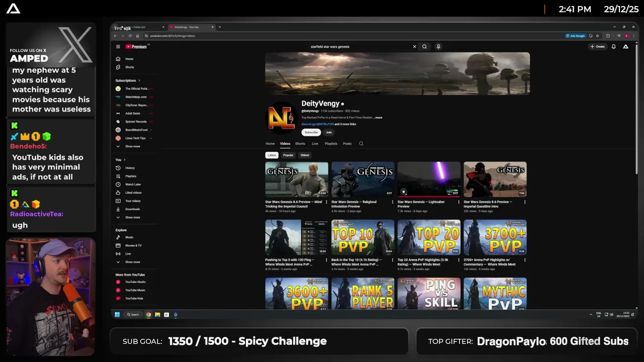Bookmark this page with the star icon
The height and width of the screenshot is (362, 644).
[597, 36]
